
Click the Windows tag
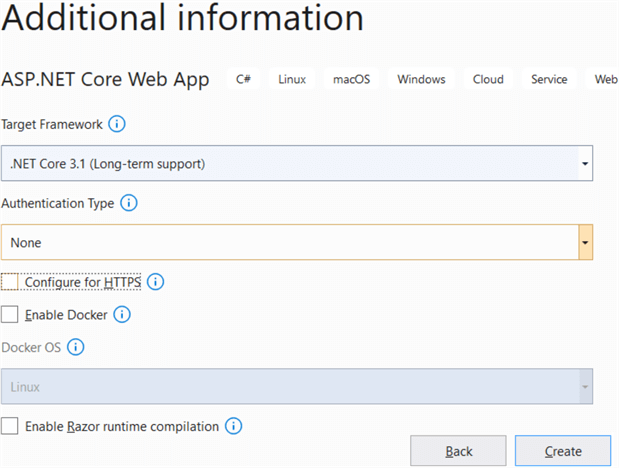pos(421,79)
